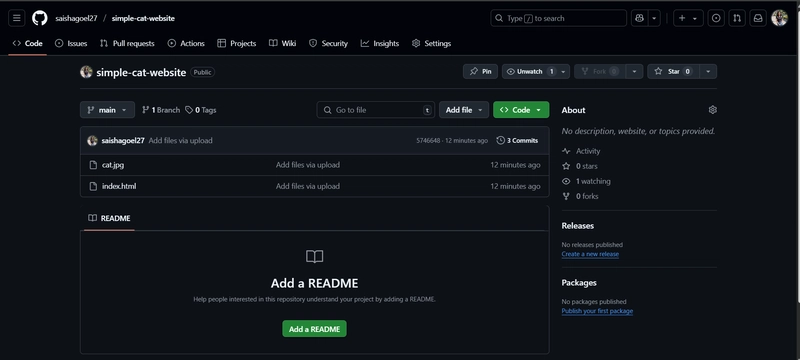View the 0 Tags link
800x360 pixels.
(x=201, y=110)
